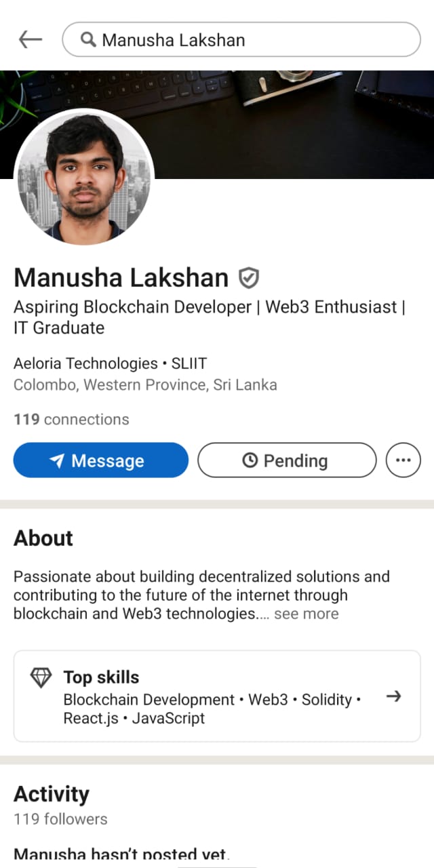Tap the verified shield badge

click(249, 277)
